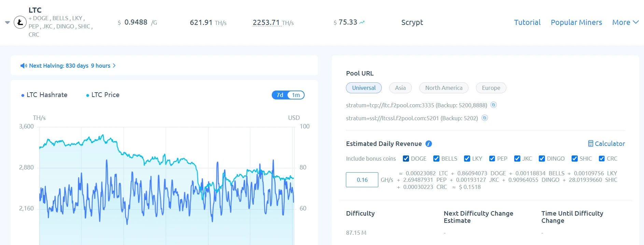Toggle the BELLS bonus coin checkbox
Viewport: 644px width, 245px height.
[x=436, y=159]
